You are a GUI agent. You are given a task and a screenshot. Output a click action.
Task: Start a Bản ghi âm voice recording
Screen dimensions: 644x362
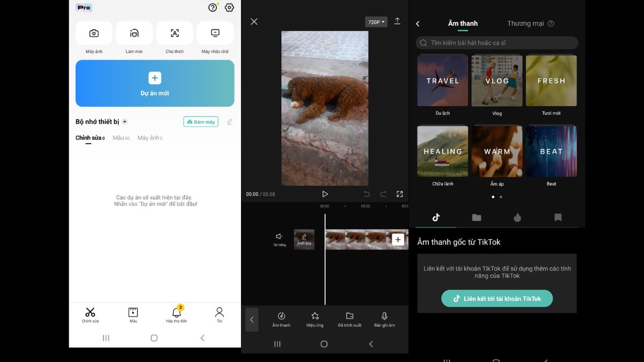point(384,320)
